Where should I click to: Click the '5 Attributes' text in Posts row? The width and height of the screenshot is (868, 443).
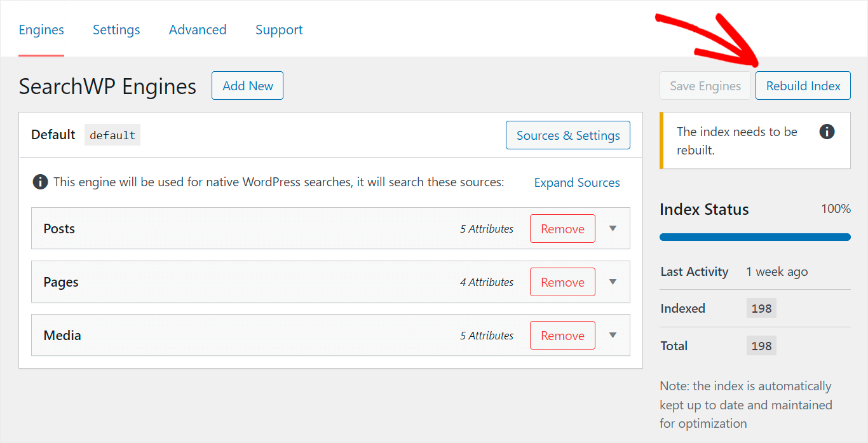tap(487, 229)
